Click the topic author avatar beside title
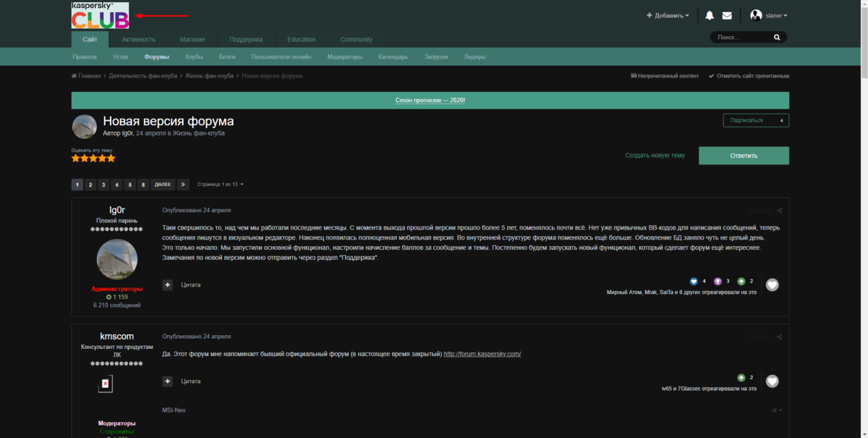Viewport: 868px width, 438px height. [85, 127]
